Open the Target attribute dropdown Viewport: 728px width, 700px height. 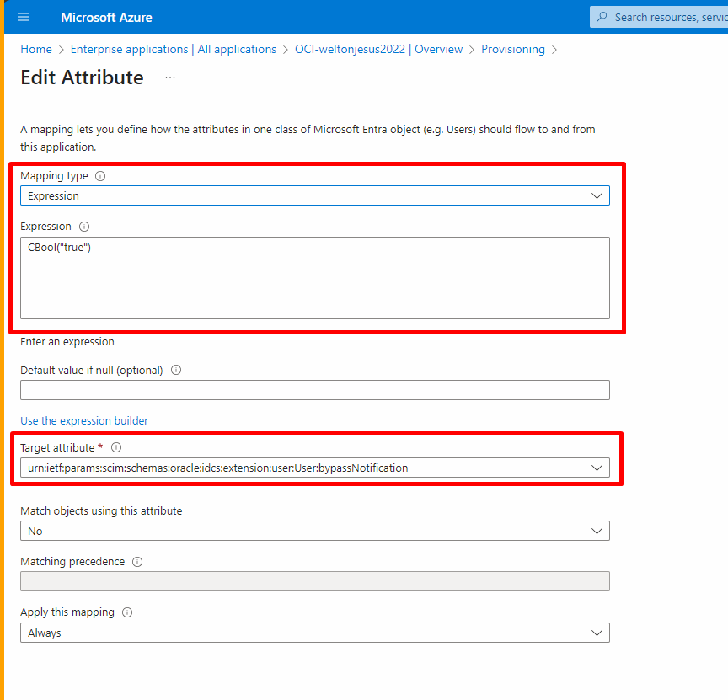tap(315, 468)
